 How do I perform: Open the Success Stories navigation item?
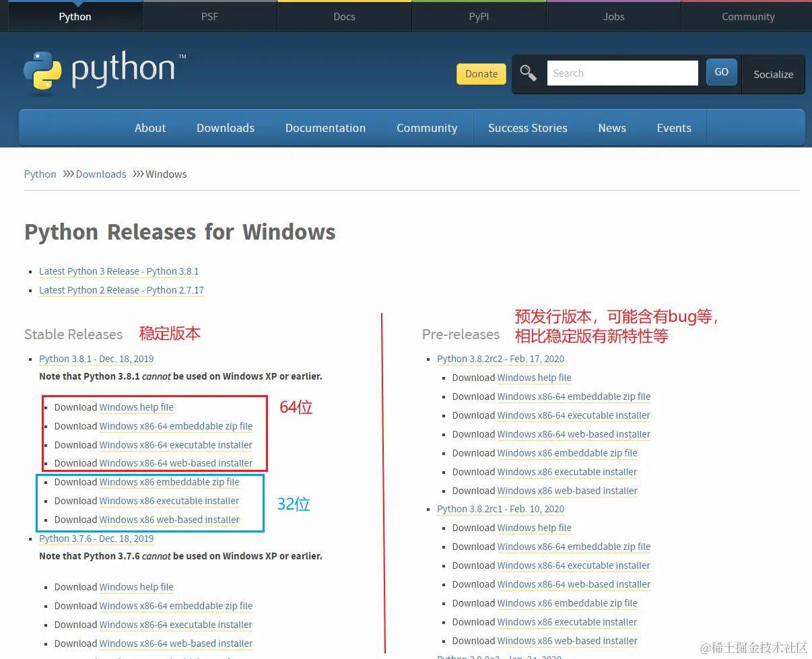pyautogui.click(x=528, y=128)
